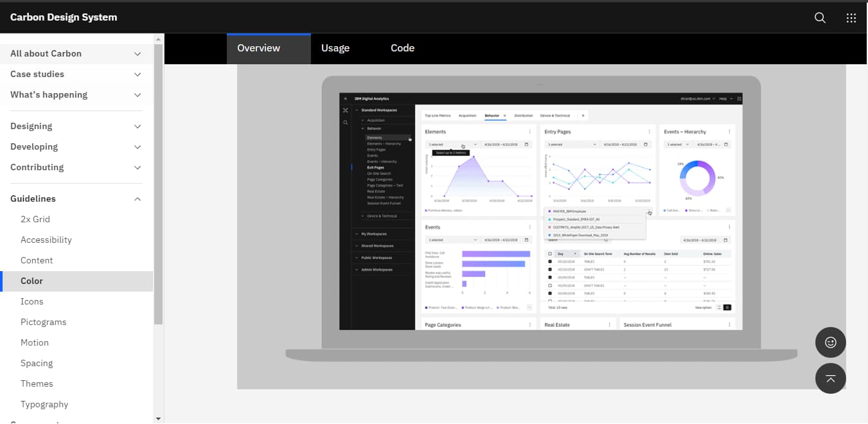The height and width of the screenshot is (424, 868).
Task: Click the back-to-top arrow button
Action: (x=831, y=378)
